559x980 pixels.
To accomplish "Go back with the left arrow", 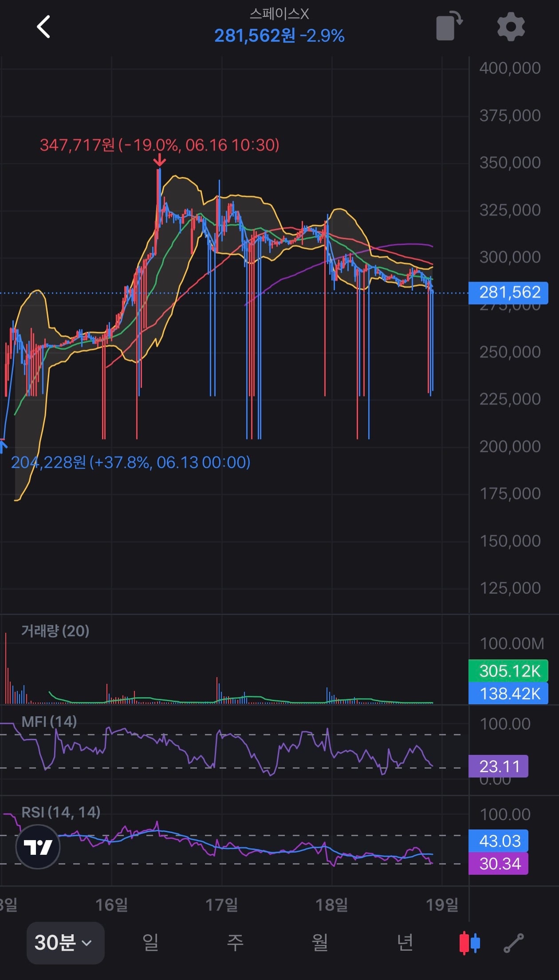I will [x=43, y=27].
